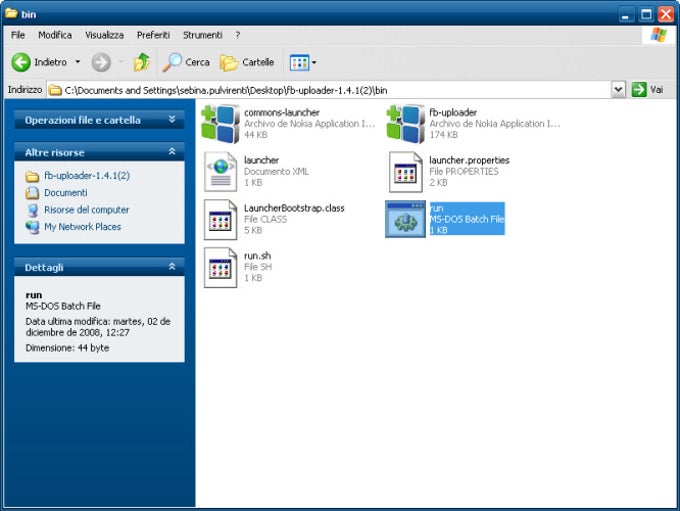The height and width of the screenshot is (511, 680).
Task: Open the Documenti link
Action: point(65,193)
